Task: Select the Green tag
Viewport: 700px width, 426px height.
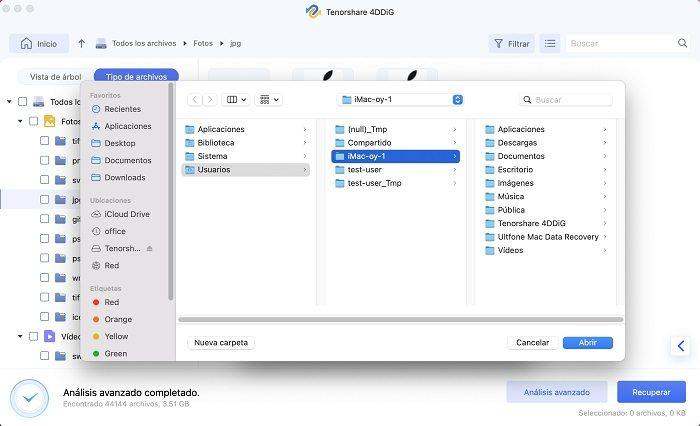Action: tap(110, 354)
